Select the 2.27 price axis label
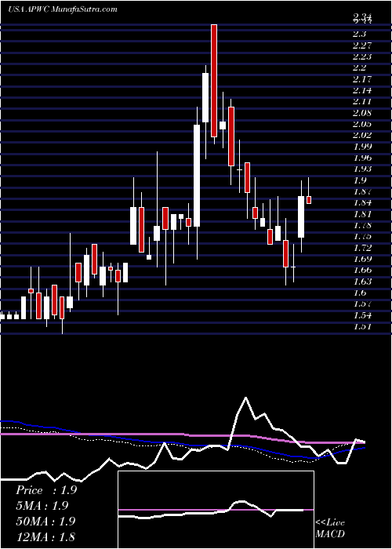This screenshot has width=392, height=549. click(362, 45)
